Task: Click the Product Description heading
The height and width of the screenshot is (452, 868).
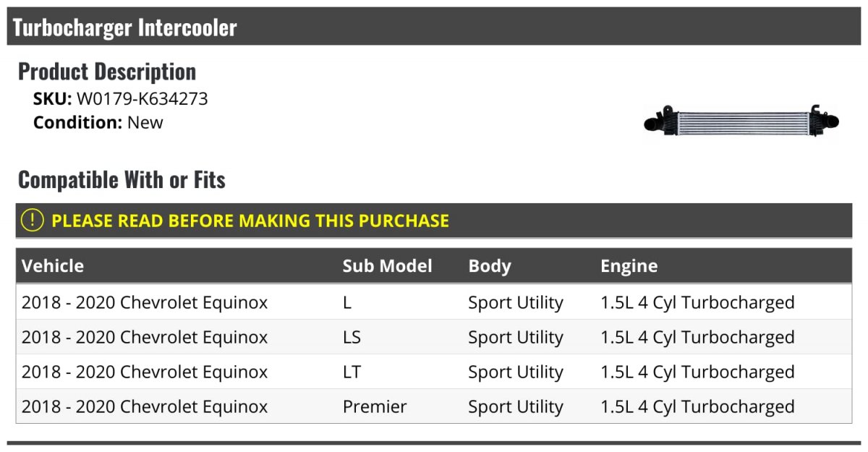Action: tap(107, 72)
